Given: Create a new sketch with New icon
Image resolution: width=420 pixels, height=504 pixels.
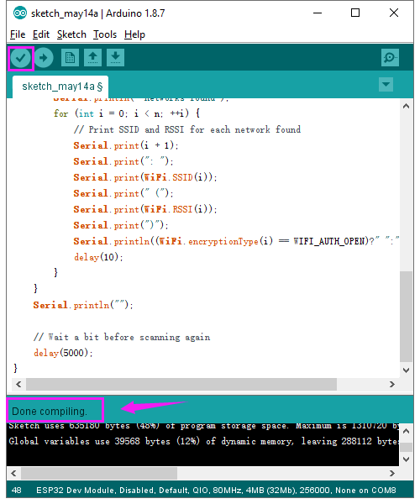Looking at the screenshot, I should 70,57.
